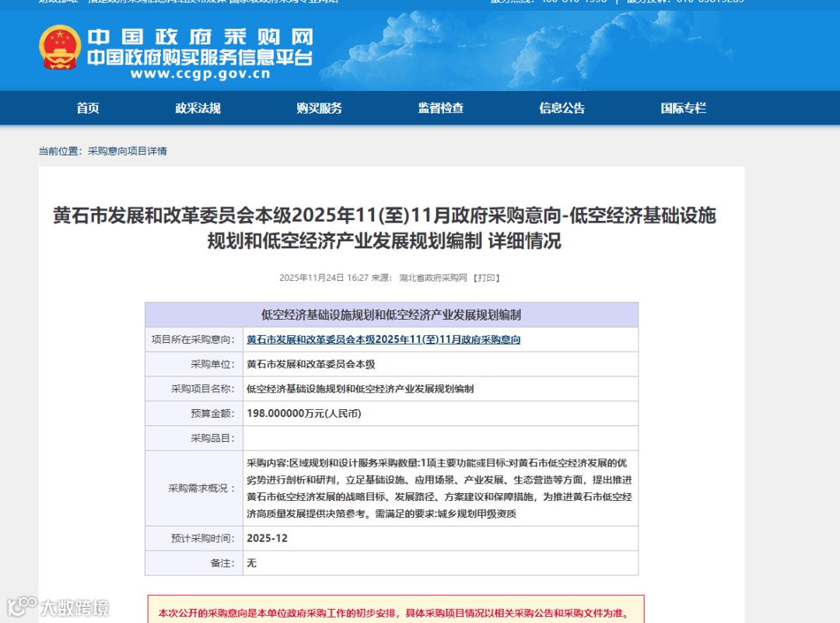The height and width of the screenshot is (623, 840).
Task: Open the 政采法规 navigation item
Action: click(x=198, y=108)
